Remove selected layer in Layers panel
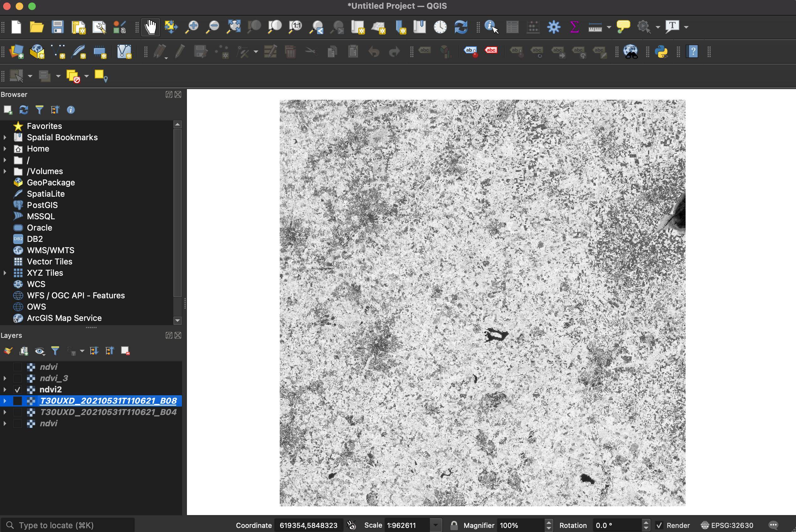Viewport: 796px width, 532px height. (125, 351)
